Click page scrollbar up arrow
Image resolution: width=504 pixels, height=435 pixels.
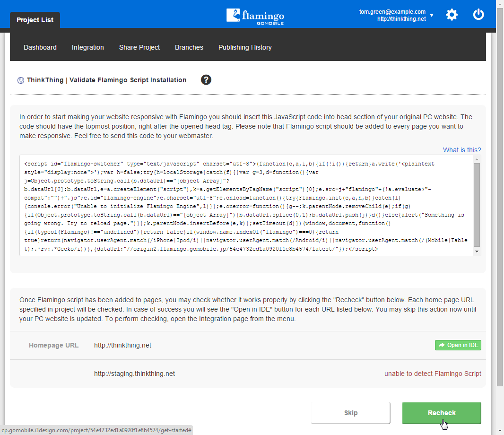tap(500, 3)
